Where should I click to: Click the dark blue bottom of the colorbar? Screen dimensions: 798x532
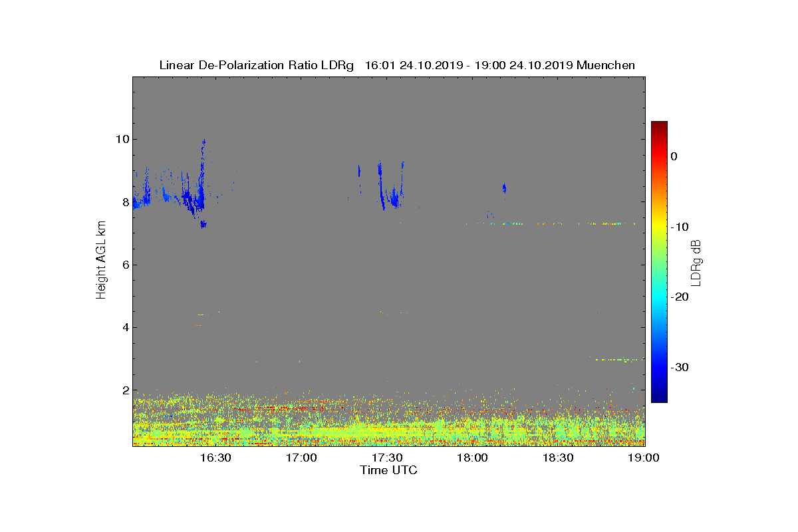click(659, 397)
